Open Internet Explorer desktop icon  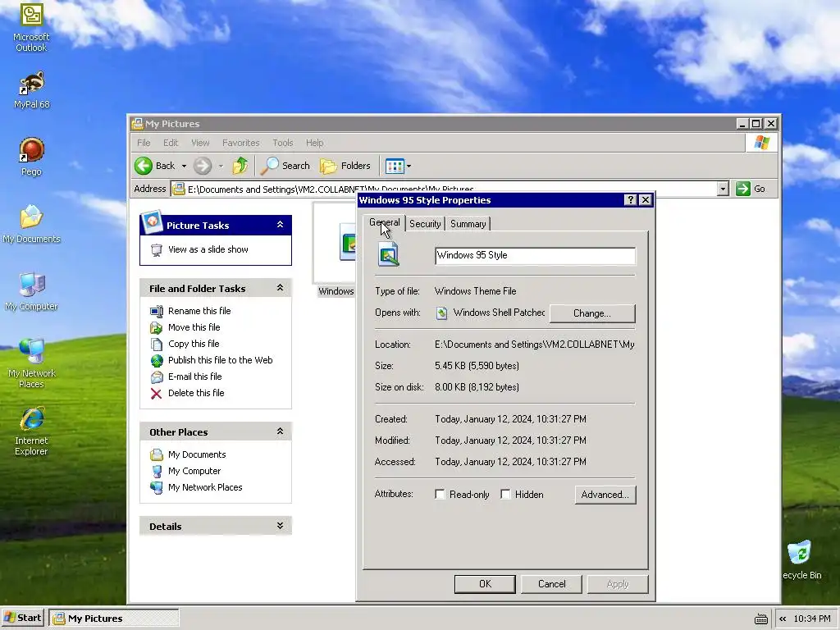(31, 431)
